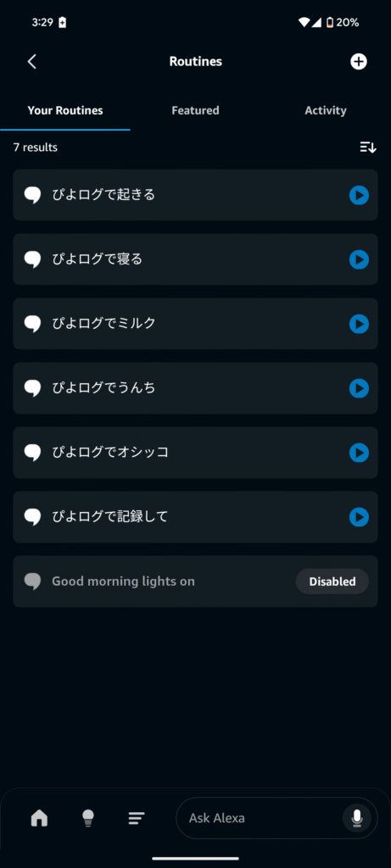Switch to the Activity tab
391x868 pixels.
326,110
